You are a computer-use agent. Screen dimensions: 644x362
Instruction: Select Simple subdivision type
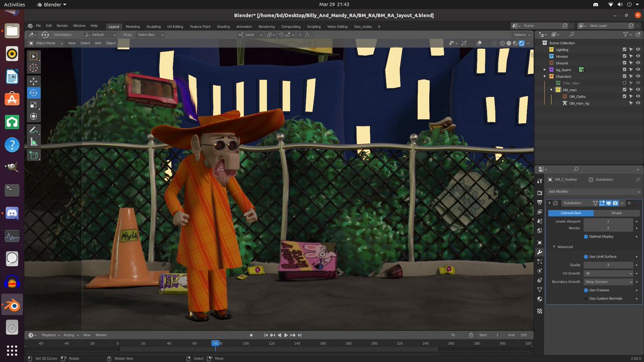click(617, 213)
